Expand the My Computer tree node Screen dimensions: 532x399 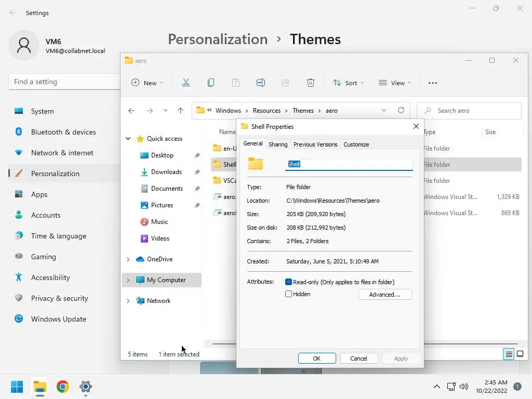coord(128,280)
